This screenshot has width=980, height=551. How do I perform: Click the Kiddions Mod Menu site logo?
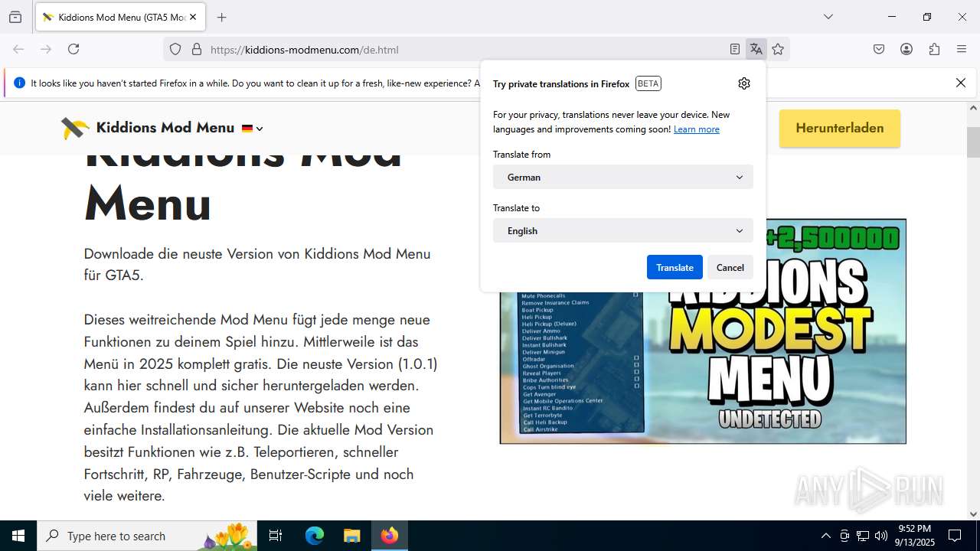tap(76, 128)
